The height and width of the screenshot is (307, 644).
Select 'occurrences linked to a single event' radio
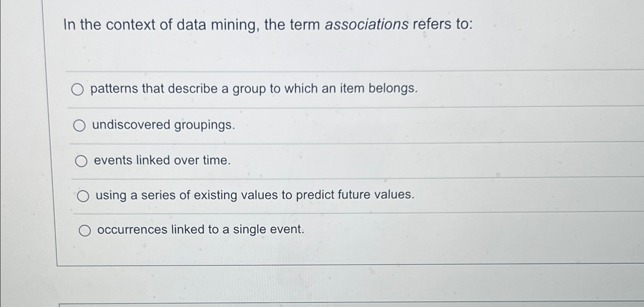click(85, 231)
